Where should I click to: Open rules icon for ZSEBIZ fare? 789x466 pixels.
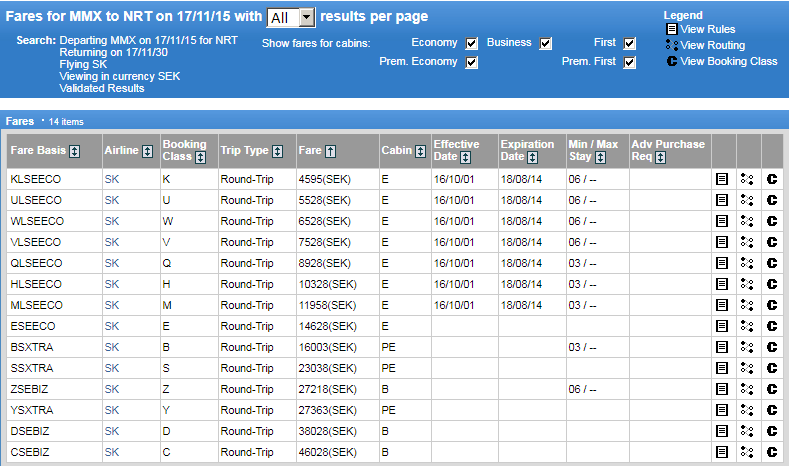coord(721,390)
